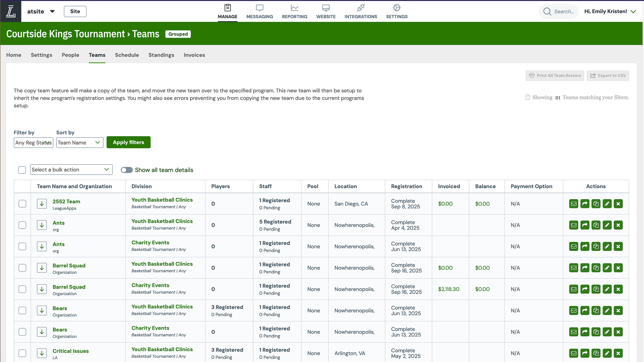The image size is (644, 362).
Task: Open the Select a bulk action dropdown
Action: (71, 170)
